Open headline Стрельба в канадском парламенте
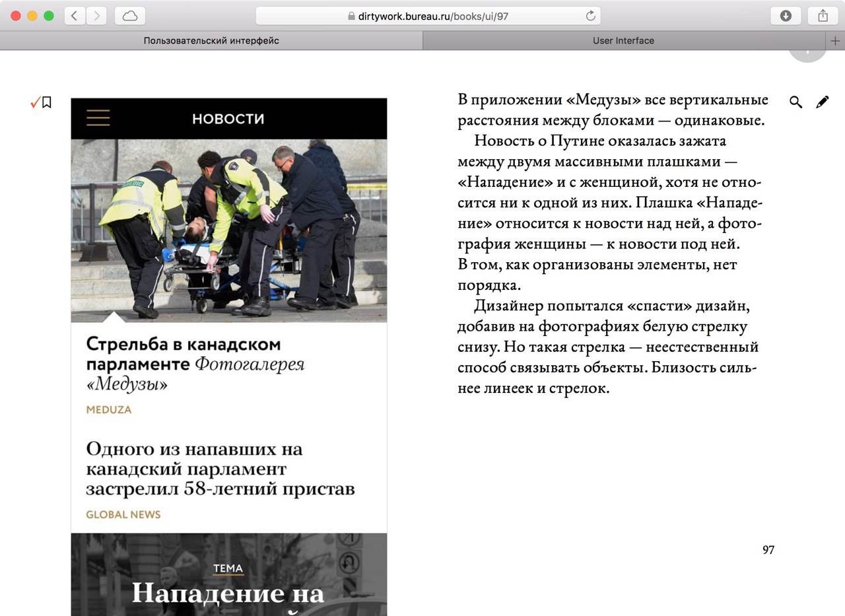This screenshot has width=845, height=616. (195, 364)
